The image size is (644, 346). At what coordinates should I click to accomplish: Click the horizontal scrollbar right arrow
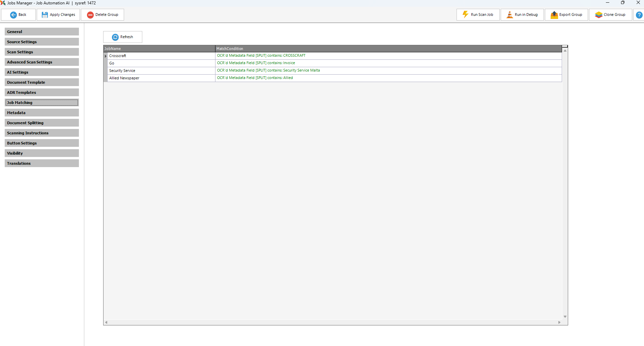[559, 322]
